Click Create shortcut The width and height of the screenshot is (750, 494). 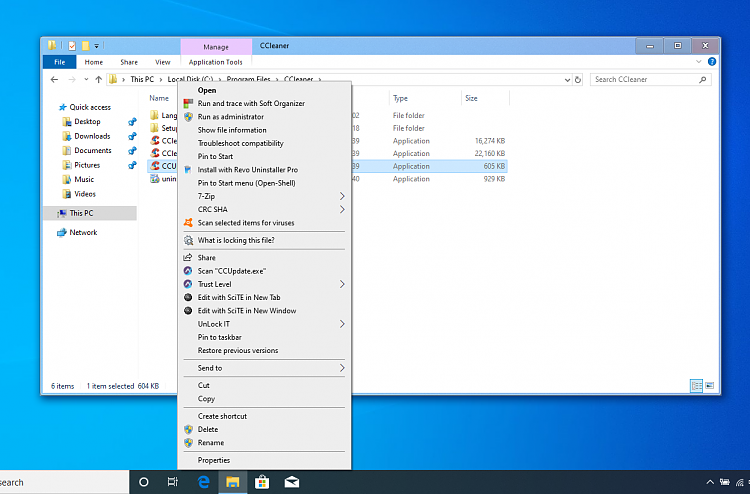point(264,417)
